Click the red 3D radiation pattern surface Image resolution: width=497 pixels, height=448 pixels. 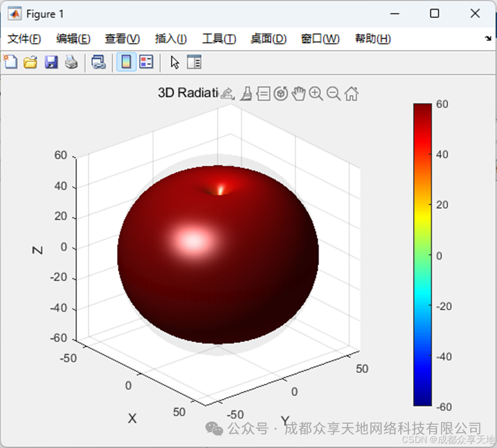click(x=218, y=255)
